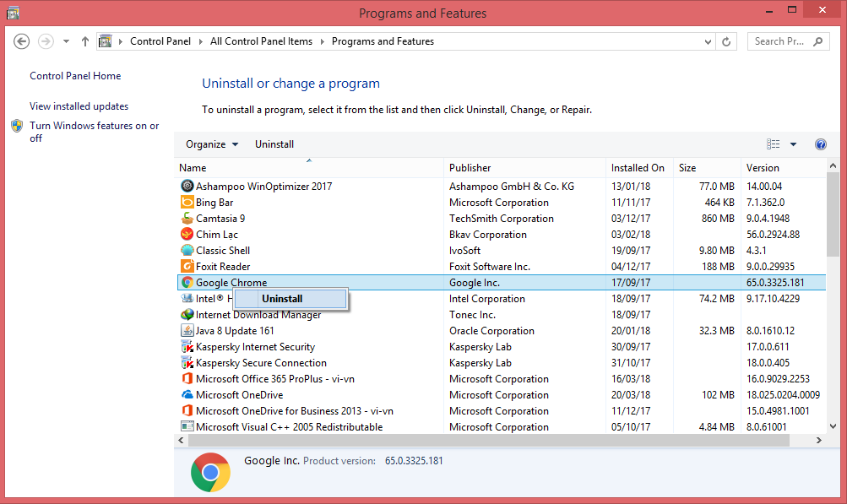The width and height of the screenshot is (847, 504).
Task: Expand the address bar history dropdown
Action: point(706,41)
